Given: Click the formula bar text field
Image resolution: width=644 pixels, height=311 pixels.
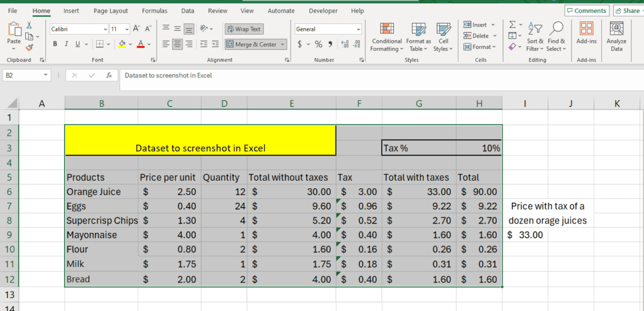Looking at the screenshot, I should tap(382, 80).
